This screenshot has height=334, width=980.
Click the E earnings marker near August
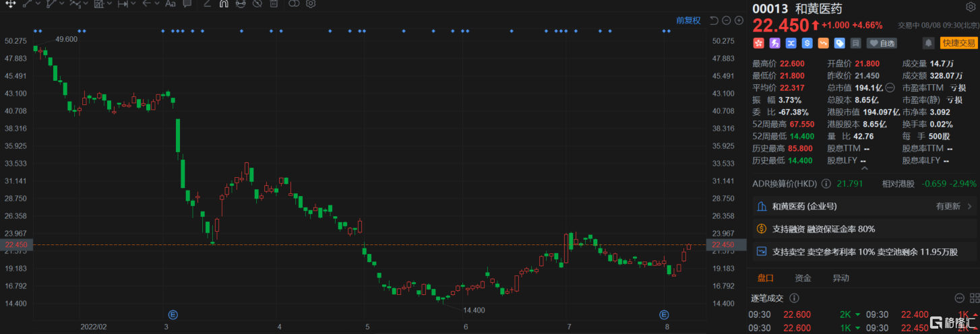(x=664, y=314)
